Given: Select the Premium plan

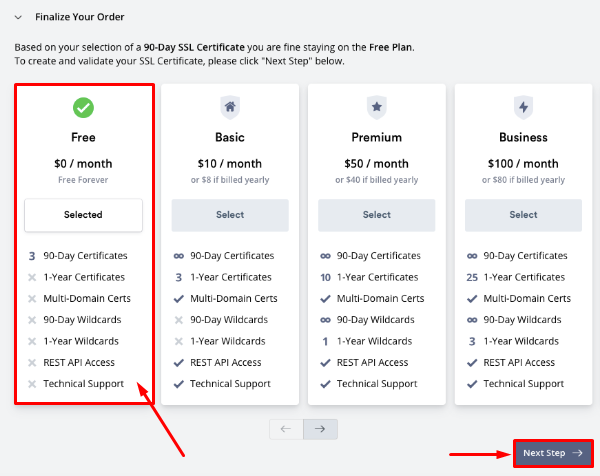Looking at the screenshot, I should 377,215.
